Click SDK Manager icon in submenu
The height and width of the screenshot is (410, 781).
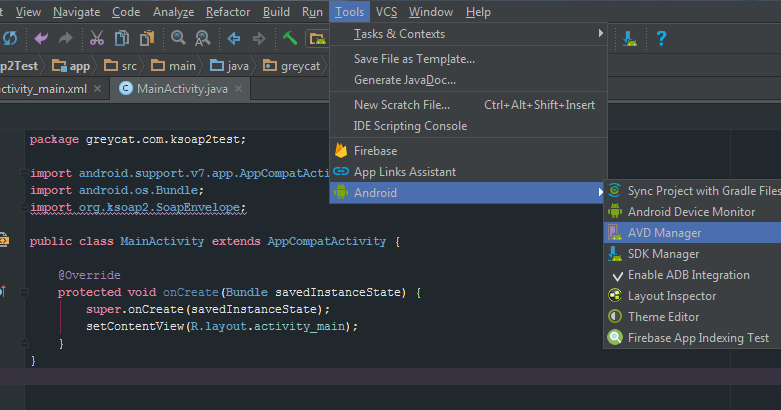615,254
